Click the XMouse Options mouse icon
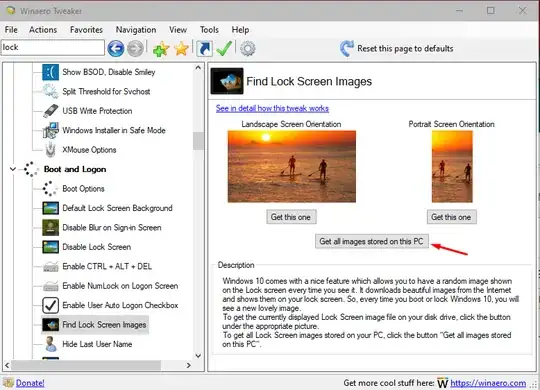The image size is (540, 390). coord(51,150)
